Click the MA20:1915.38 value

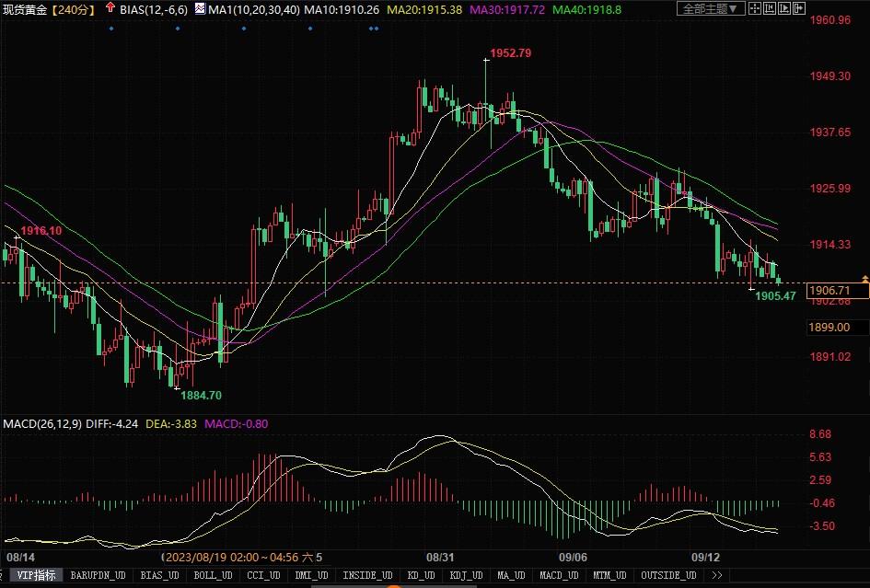click(424, 9)
